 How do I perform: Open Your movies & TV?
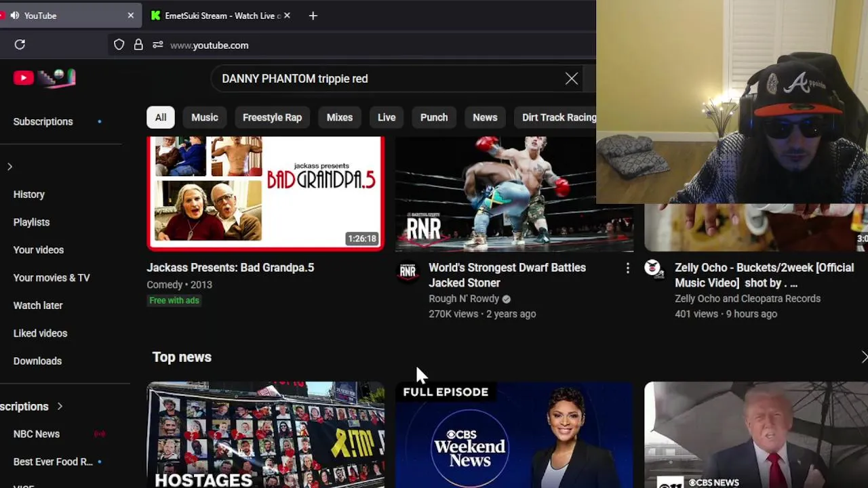tap(52, 278)
